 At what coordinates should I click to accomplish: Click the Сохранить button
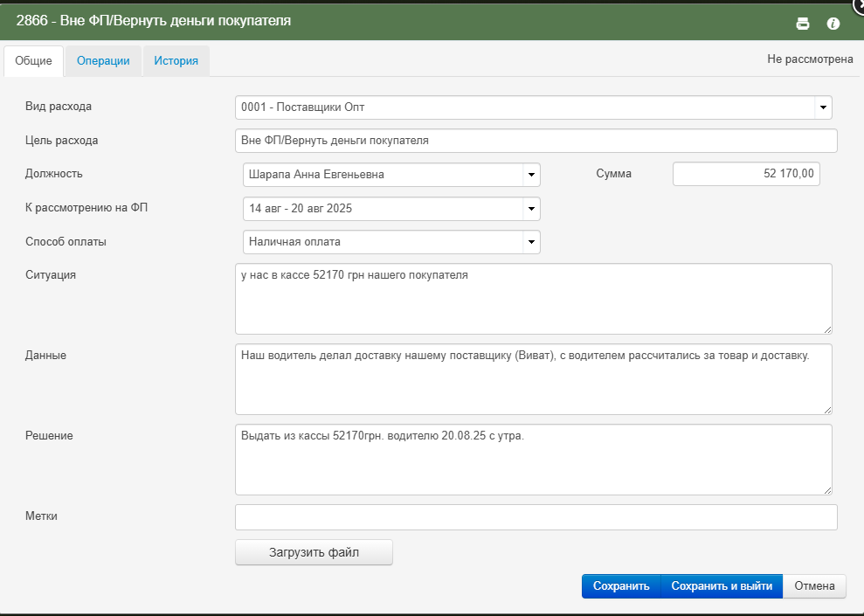tap(621, 585)
